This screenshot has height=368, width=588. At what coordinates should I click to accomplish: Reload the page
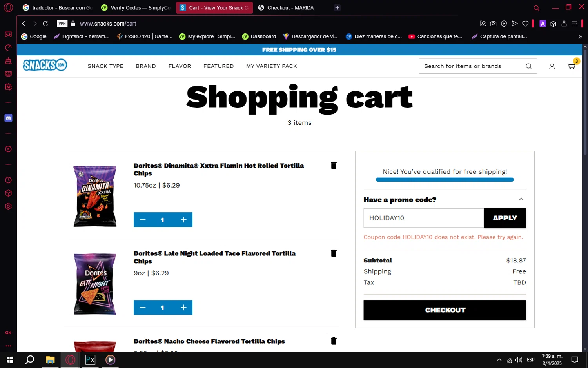(x=45, y=24)
